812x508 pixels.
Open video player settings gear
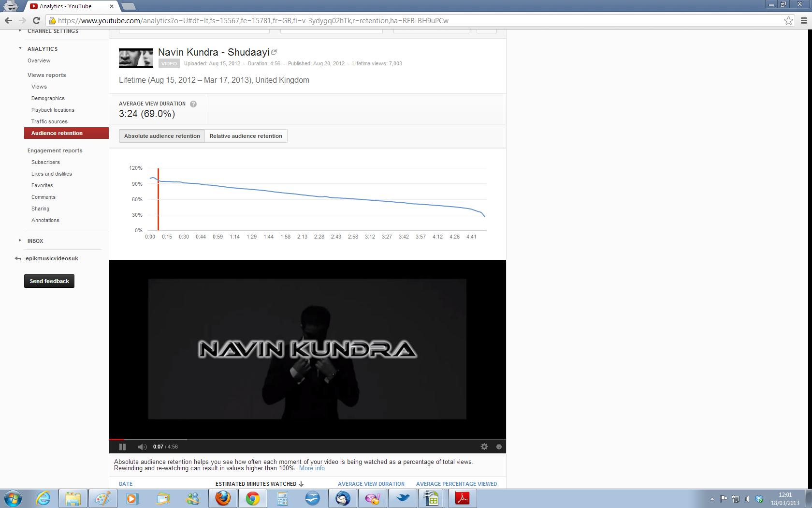tap(484, 447)
